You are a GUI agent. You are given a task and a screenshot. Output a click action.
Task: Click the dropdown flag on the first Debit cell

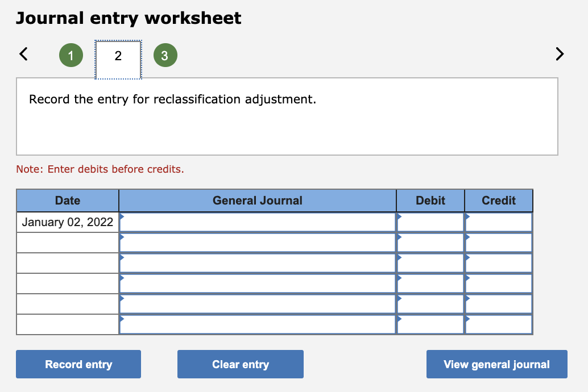pyautogui.click(x=399, y=218)
